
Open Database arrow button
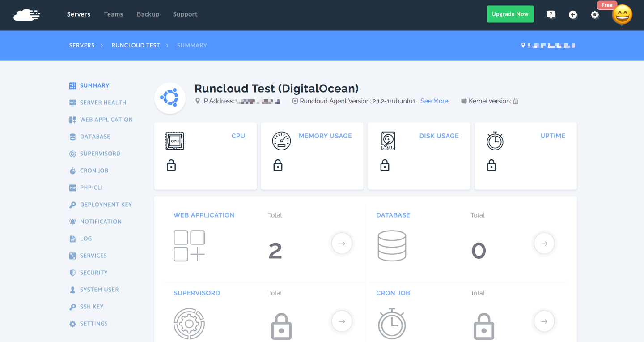[x=544, y=244]
